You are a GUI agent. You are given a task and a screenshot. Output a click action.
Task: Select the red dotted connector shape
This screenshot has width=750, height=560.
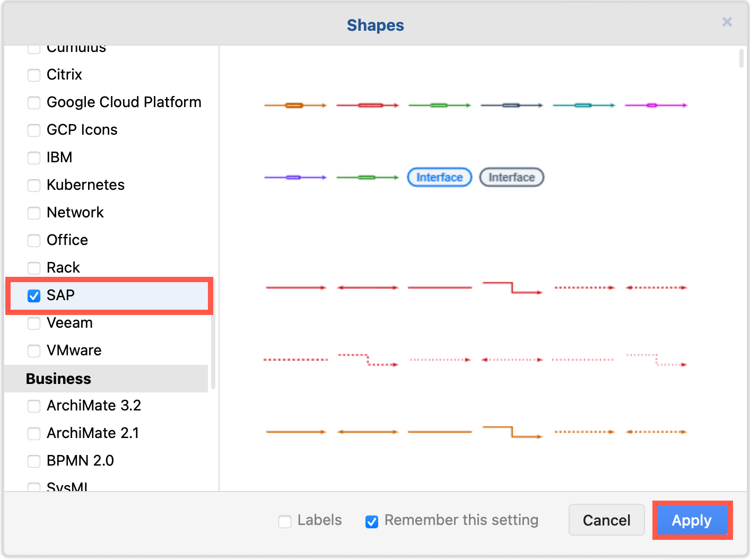[583, 287]
